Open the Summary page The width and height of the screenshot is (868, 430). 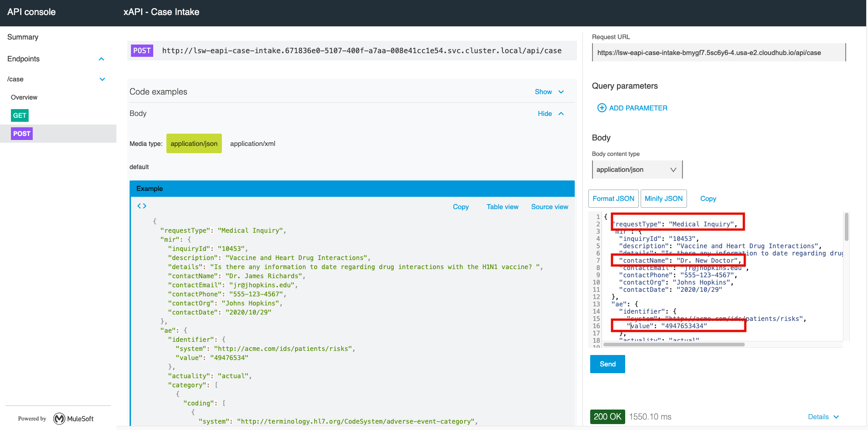point(23,37)
